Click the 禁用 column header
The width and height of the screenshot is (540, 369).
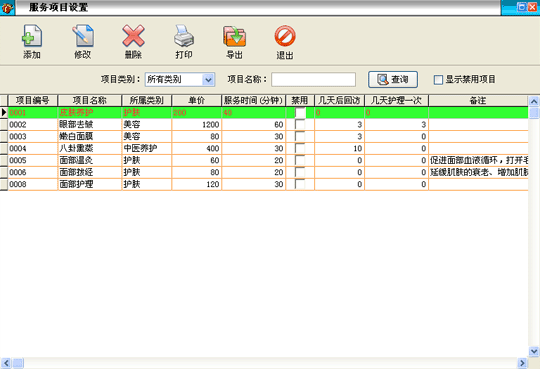pos(300,100)
